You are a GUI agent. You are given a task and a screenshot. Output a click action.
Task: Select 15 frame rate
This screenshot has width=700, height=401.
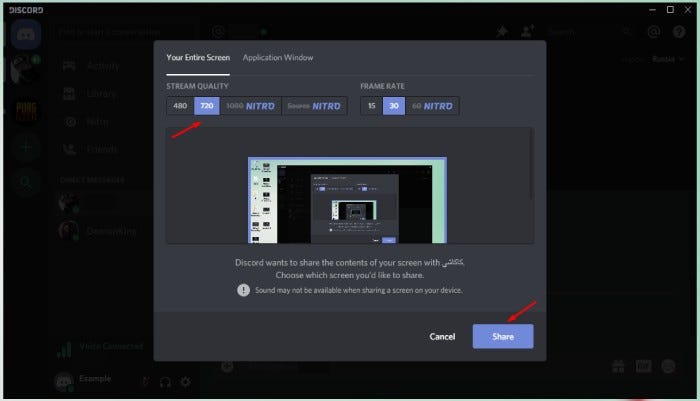tap(371, 106)
